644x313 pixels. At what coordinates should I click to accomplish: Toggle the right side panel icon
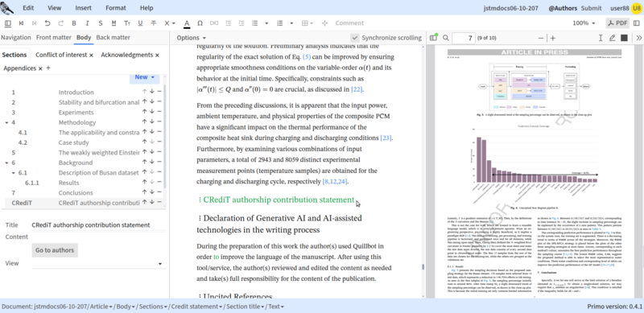click(x=636, y=23)
